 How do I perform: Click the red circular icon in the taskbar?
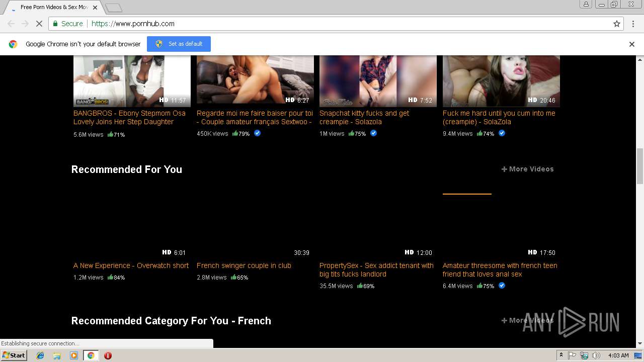108,355
